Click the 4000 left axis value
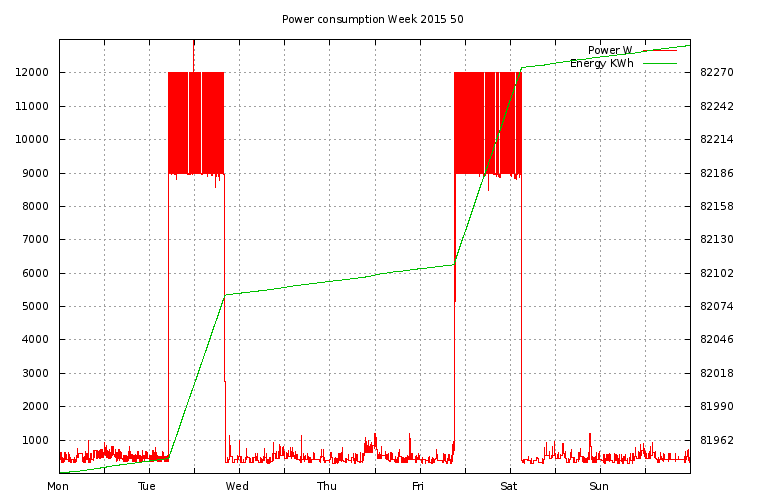This screenshot has height=500, width=768. [35, 339]
